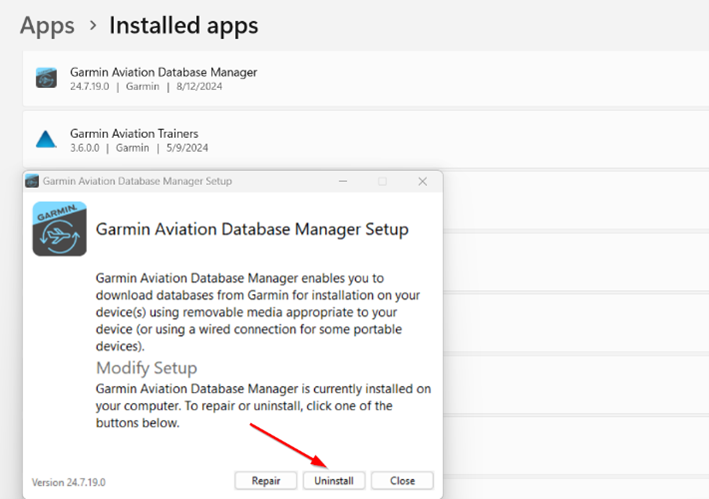Click the Close button beside Uninstall
The width and height of the screenshot is (709, 499).
(402, 480)
